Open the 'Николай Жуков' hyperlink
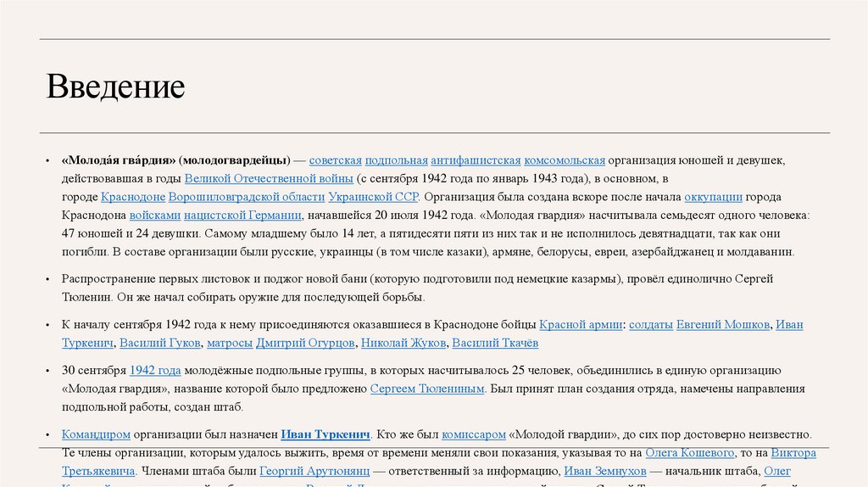 403,343
